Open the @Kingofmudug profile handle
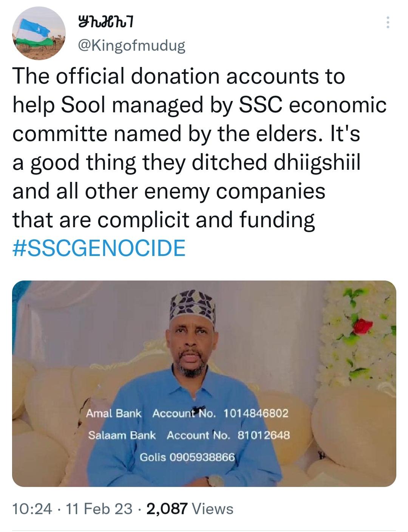 pos(131,46)
